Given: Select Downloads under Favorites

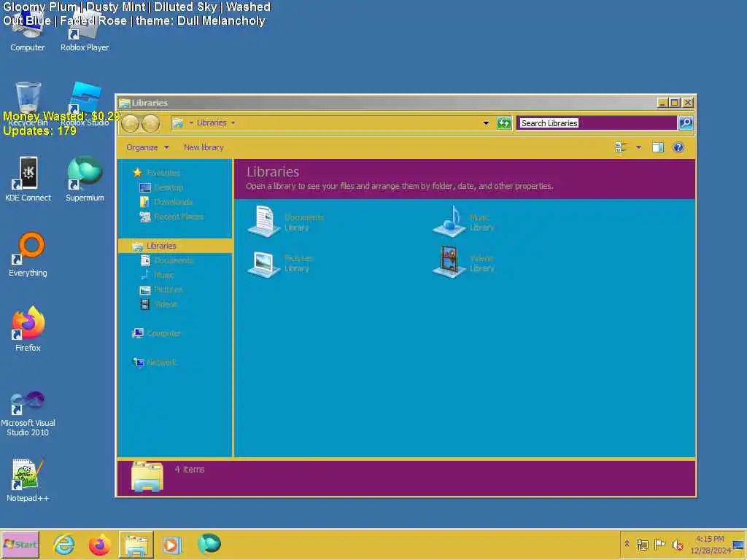Looking at the screenshot, I should point(173,202).
